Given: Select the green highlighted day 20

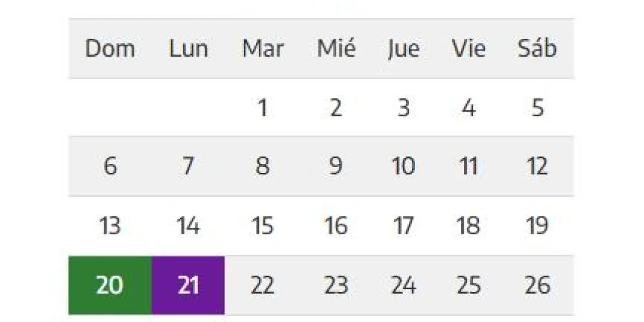Looking at the screenshot, I should [110, 286].
